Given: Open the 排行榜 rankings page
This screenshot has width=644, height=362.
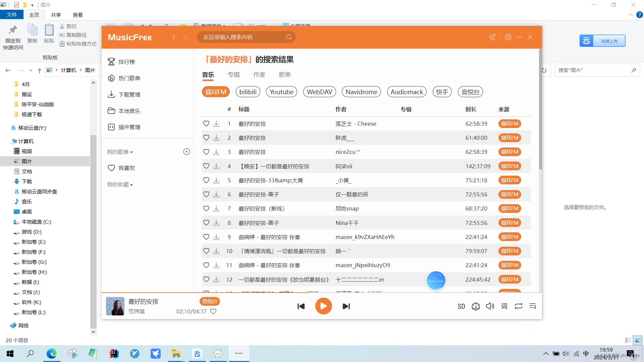Looking at the screenshot, I should 121,62.
